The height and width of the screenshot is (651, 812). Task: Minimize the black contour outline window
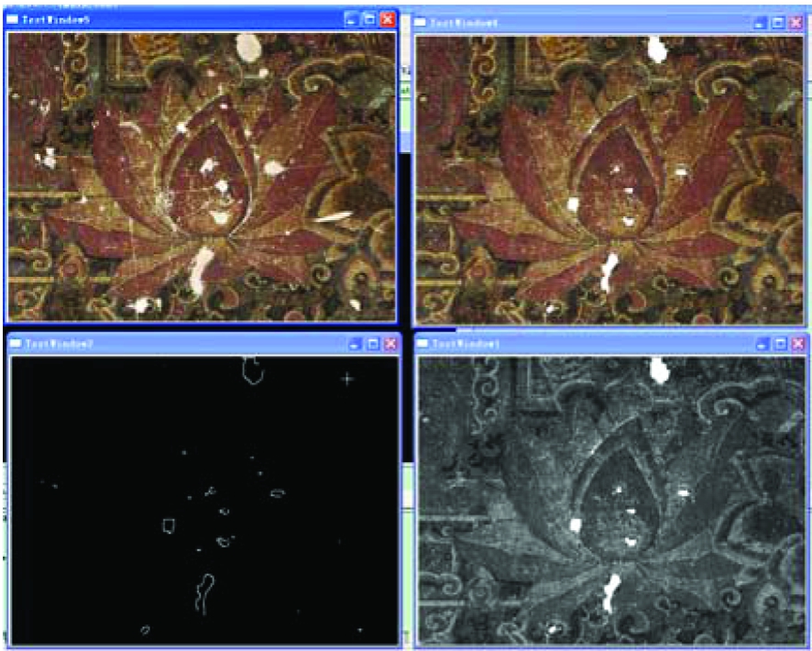[355, 343]
